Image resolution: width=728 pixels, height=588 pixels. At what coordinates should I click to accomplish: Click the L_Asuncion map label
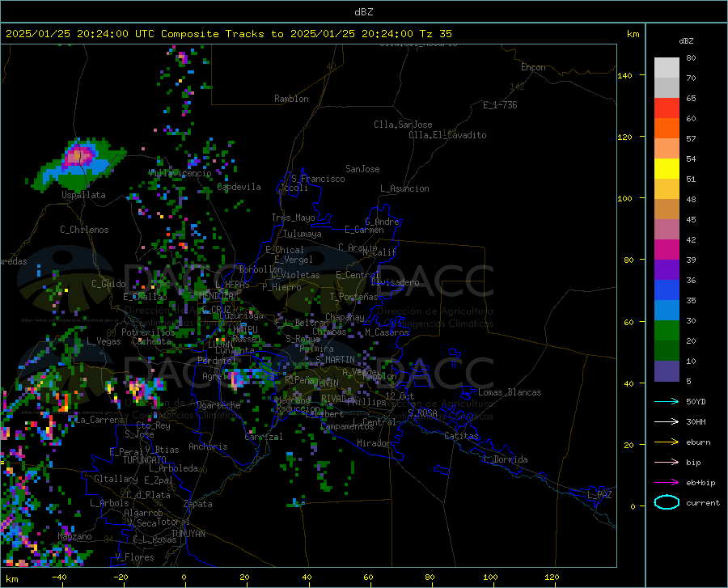404,189
